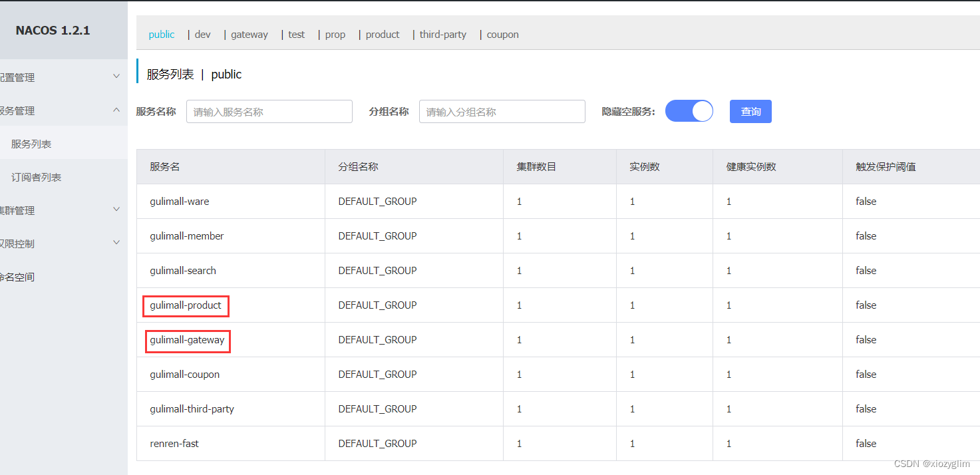Expand the 集群管理 sidebar section
Image resolution: width=980 pixels, height=475 pixels.
60,210
